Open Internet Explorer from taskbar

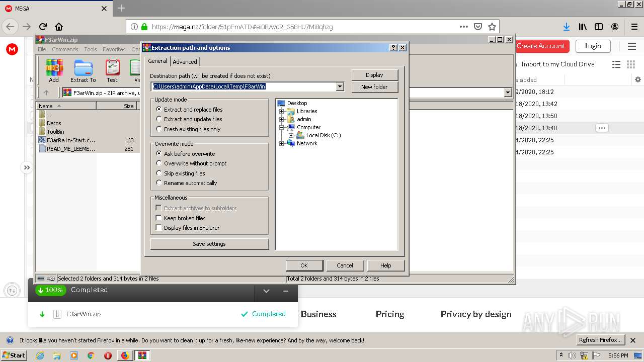click(40, 355)
